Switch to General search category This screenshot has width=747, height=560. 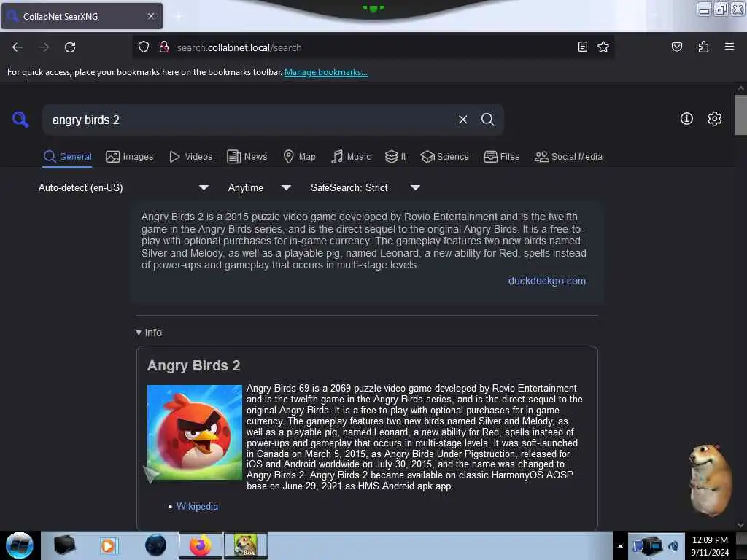point(67,157)
